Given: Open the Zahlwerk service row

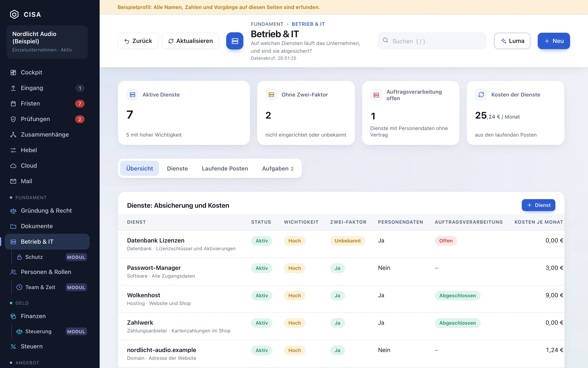Looking at the screenshot, I should coord(341,326).
